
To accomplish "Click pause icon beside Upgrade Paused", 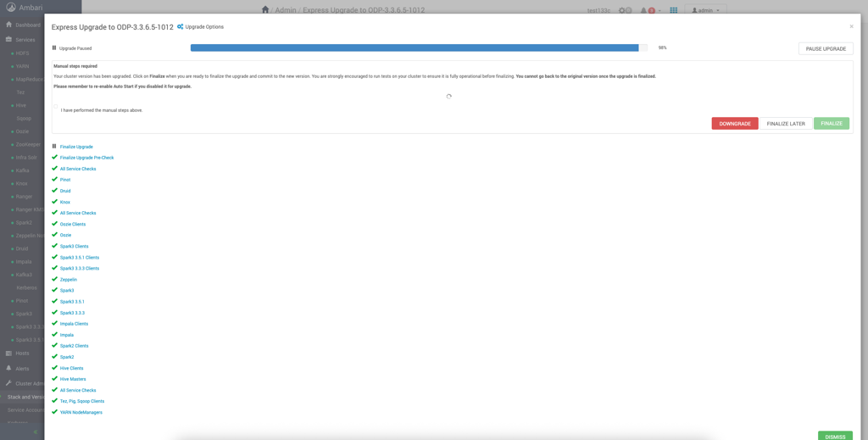I will [x=54, y=48].
